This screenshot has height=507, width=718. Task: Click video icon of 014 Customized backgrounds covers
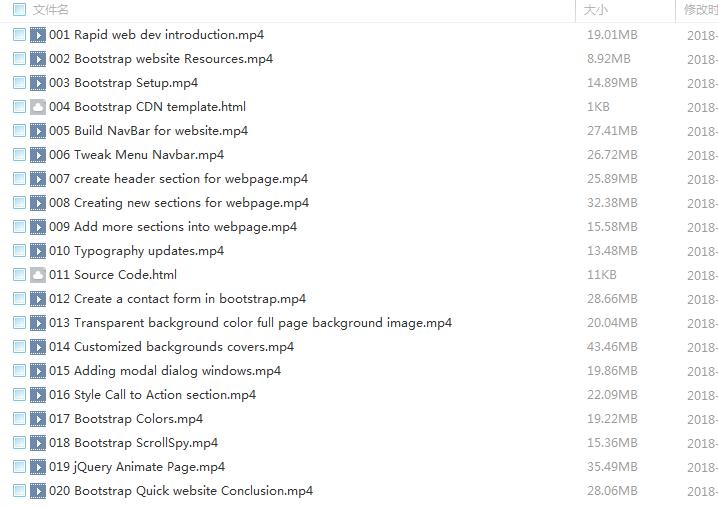(38, 347)
